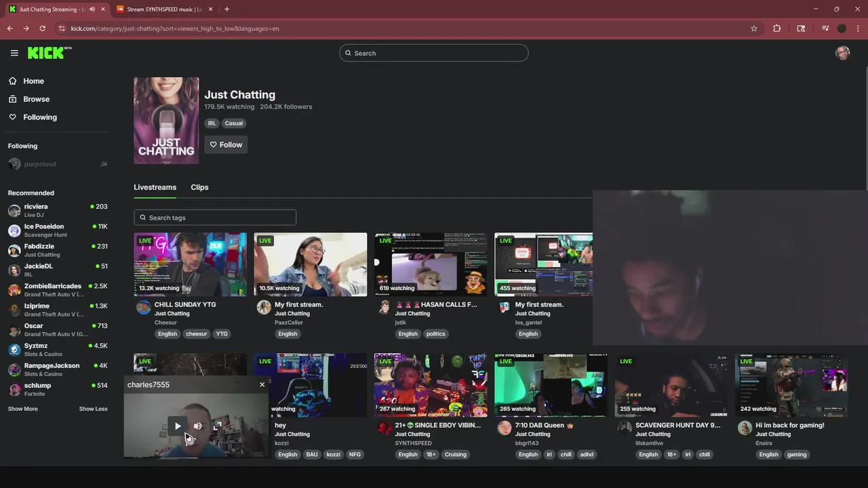Click the gaming tag under Enaira
Screen dimensions: 868x488
click(797, 454)
